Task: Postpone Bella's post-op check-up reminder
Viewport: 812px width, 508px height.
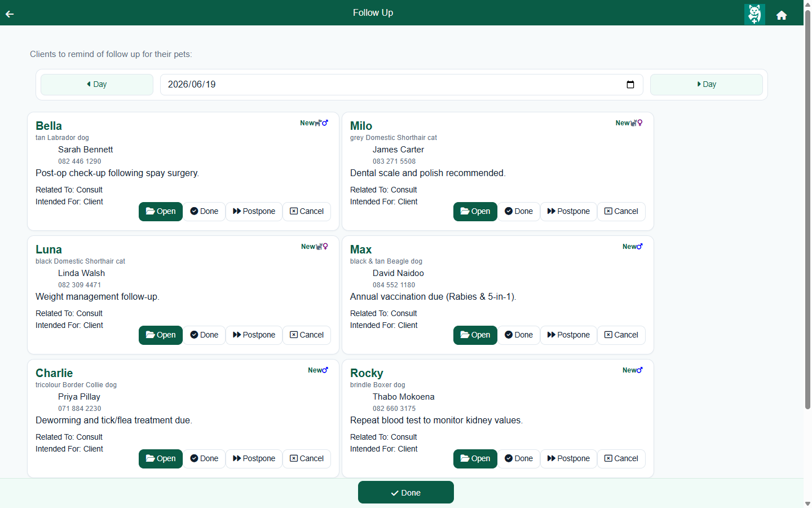Action: [x=254, y=212]
